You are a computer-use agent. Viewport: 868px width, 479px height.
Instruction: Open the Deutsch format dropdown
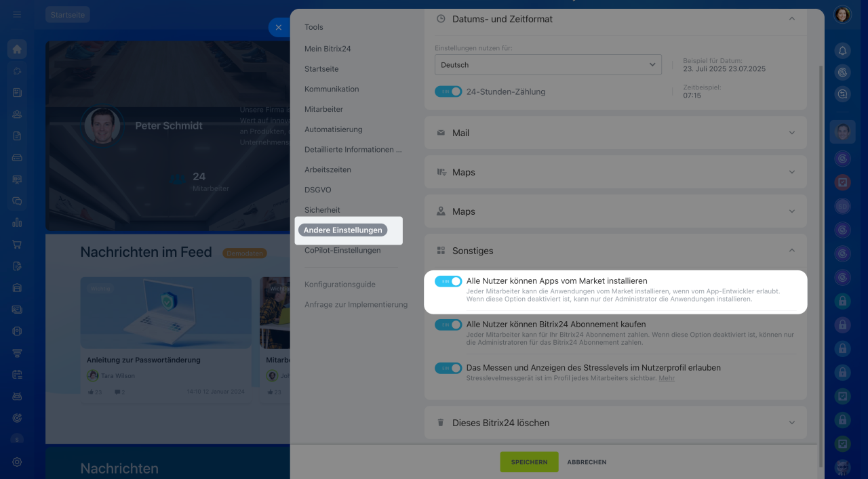(x=548, y=65)
